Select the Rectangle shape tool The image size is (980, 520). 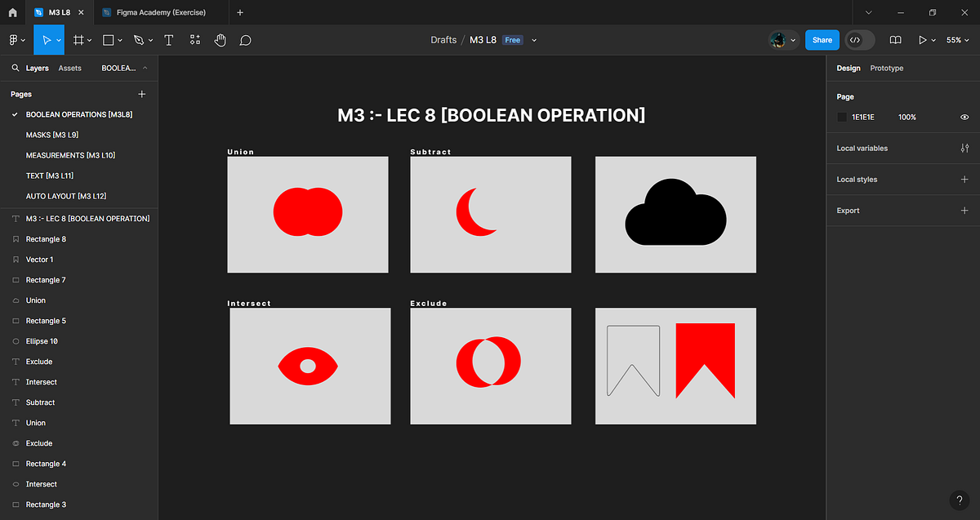click(107, 39)
